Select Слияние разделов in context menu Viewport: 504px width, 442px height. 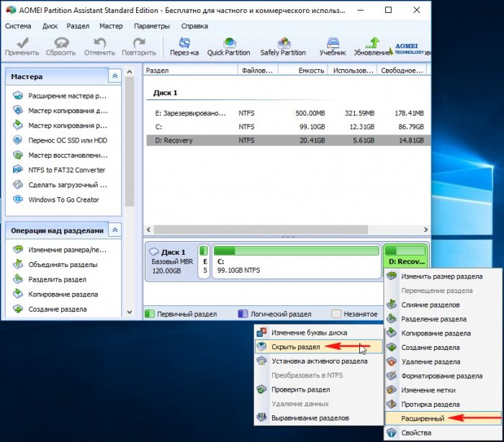pos(443,305)
